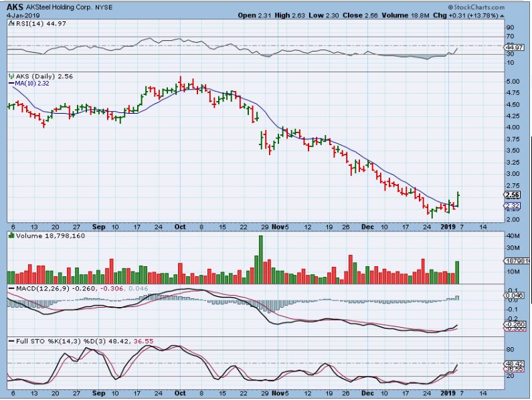Viewport: 532px width, 400px height.
Task: Click the AKS (Daily) candlestick legend icon
Action: [11, 76]
